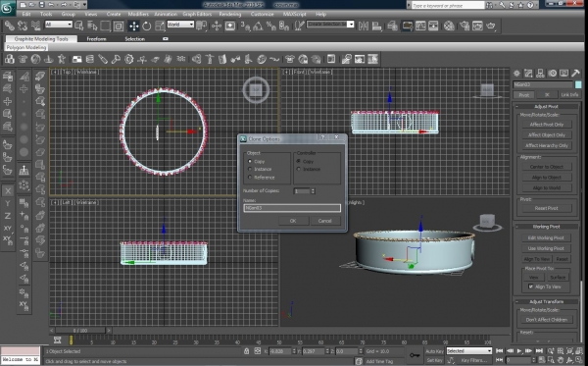Image resolution: width=588 pixels, height=366 pixels.
Task: Select the Move transform tool
Action: pos(133,26)
